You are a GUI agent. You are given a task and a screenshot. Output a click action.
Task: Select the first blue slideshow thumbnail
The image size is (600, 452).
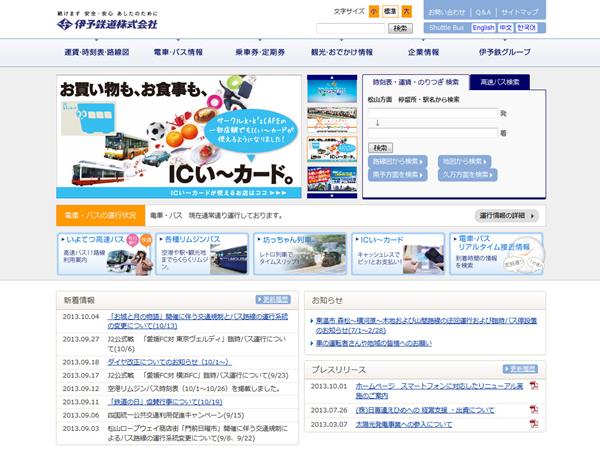click(x=332, y=89)
